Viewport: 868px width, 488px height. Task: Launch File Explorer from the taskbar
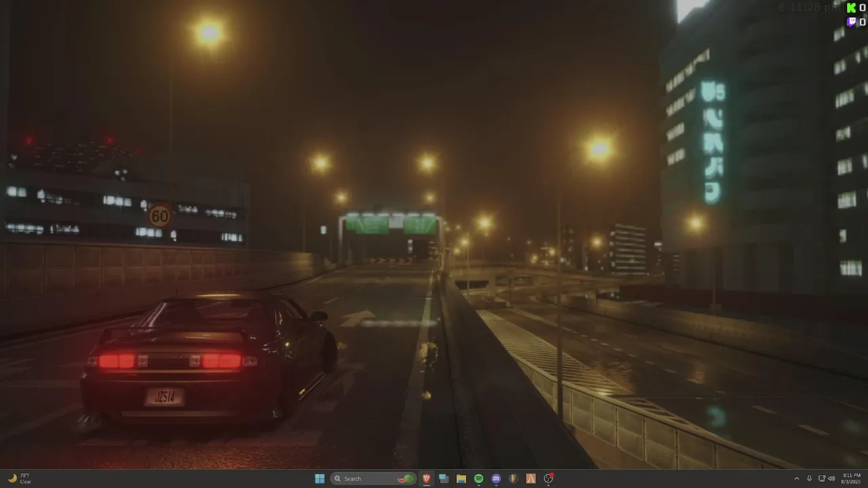pyautogui.click(x=461, y=479)
